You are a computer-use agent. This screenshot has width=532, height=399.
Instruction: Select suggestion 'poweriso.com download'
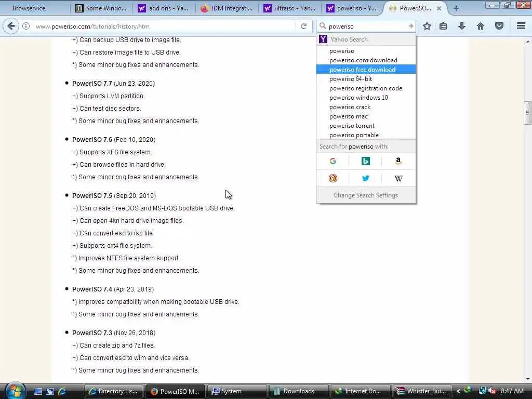pos(366,60)
